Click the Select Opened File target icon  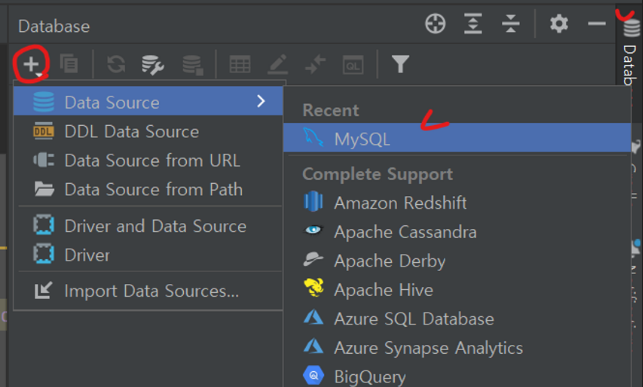(435, 23)
